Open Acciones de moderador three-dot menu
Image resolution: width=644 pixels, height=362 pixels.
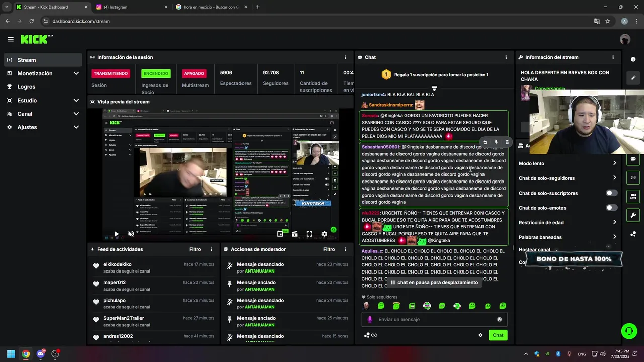click(345, 249)
